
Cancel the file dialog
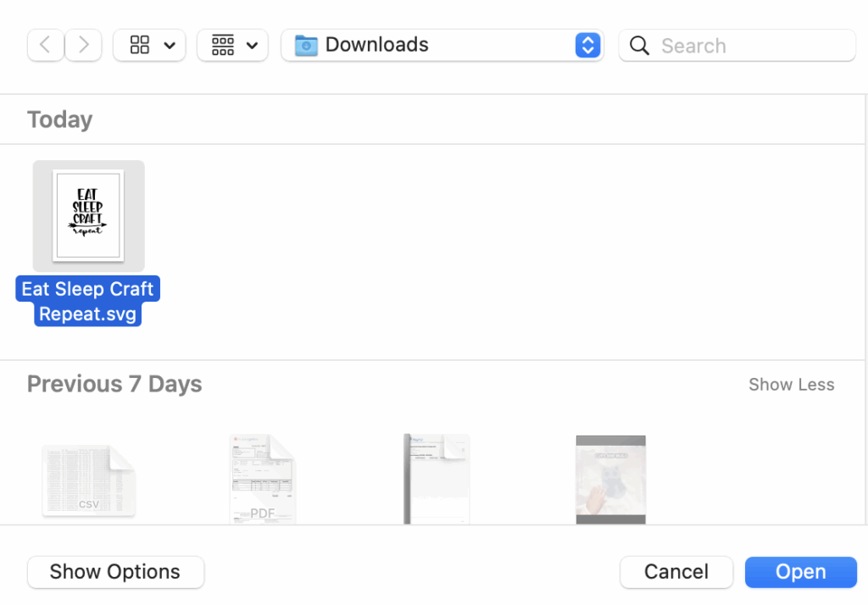click(676, 572)
